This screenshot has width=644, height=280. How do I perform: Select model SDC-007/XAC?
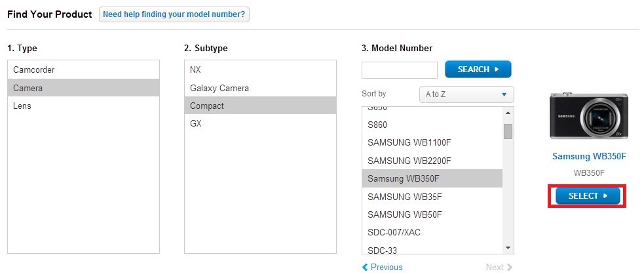pyautogui.click(x=432, y=232)
